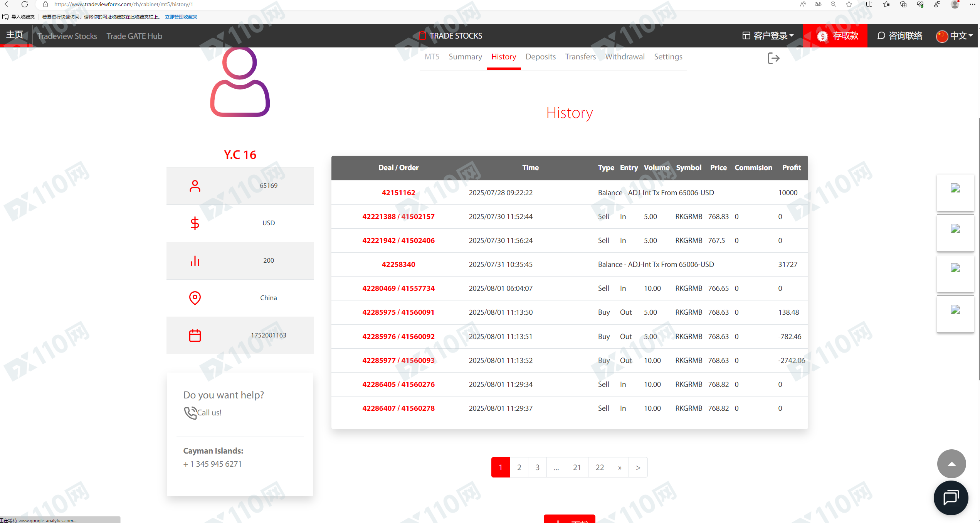Click the double-arrow next pages button

(x=620, y=467)
